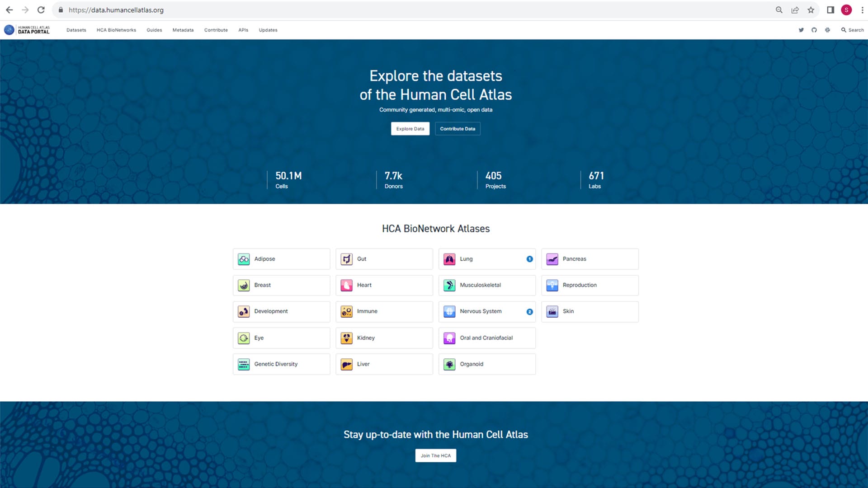This screenshot has width=868, height=488.
Task: Click the HCA BioNetwork Atlases heading
Action: [x=436, y=229]
